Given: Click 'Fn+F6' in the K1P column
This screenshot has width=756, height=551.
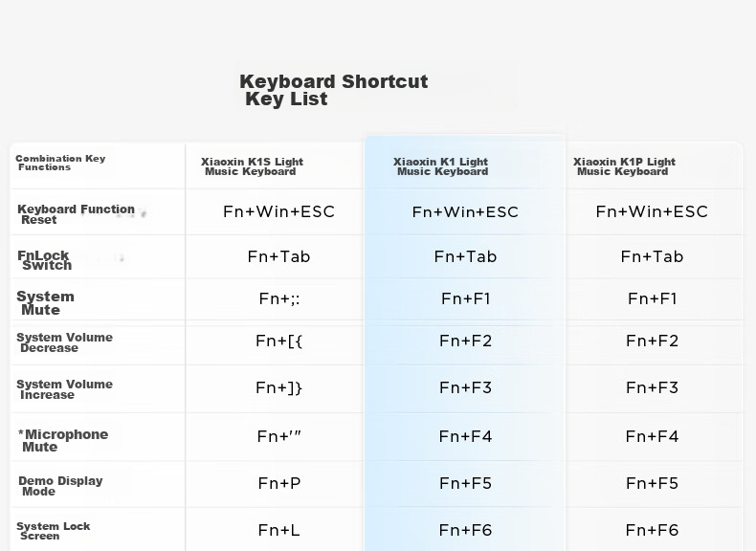Looking at the screenshot, I should click(652, 530).
